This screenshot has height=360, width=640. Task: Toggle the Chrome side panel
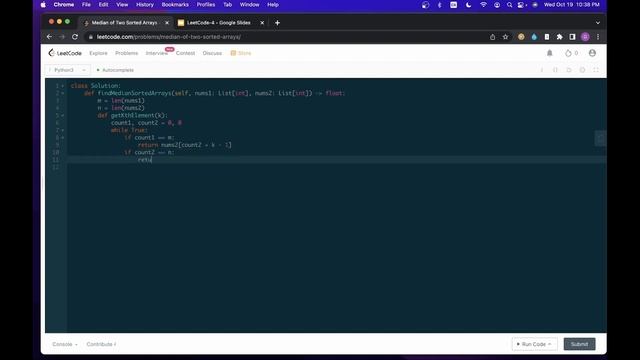pos(572,37)
